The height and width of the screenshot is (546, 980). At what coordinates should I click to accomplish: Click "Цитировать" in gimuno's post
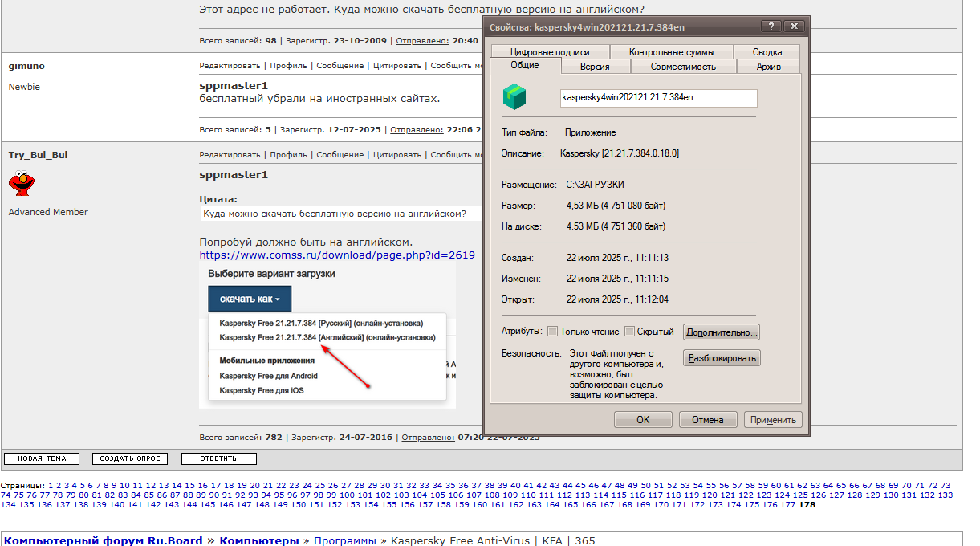397,66
